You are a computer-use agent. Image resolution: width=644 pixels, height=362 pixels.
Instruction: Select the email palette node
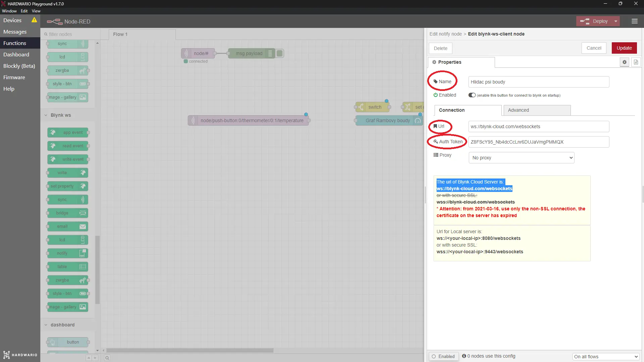pyautogui.click(x=68, y=226)
